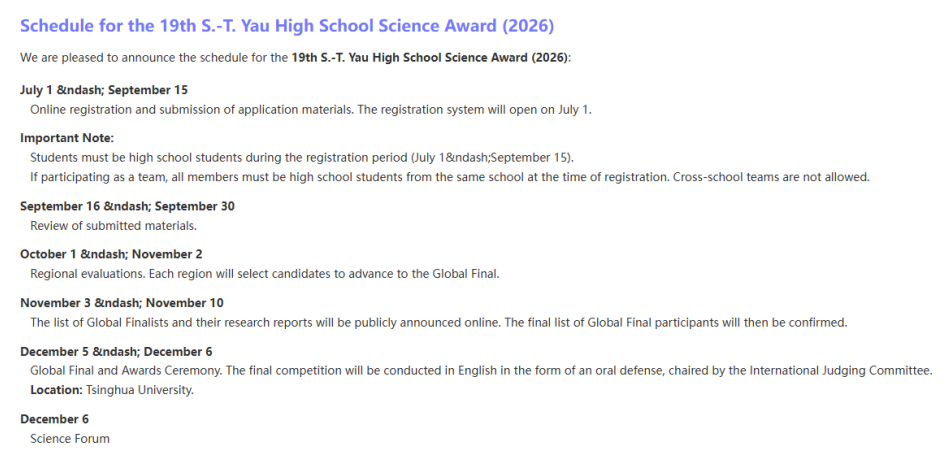Viewport: 944px width, 461px height.
Task: Click the 'Review of submitted materials' text
Action: [113, 226]
